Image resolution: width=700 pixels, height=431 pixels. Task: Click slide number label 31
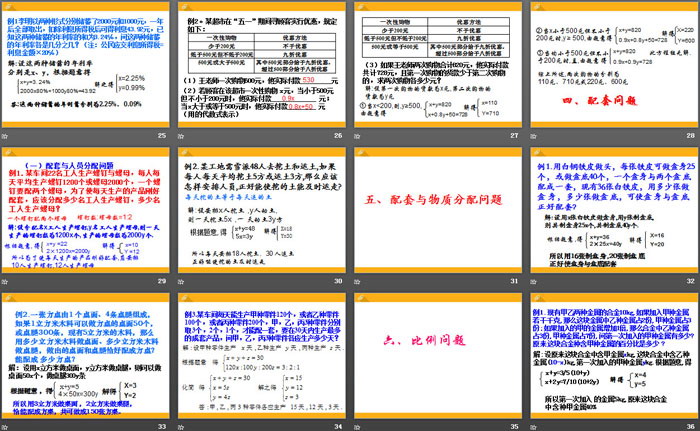coord(514,281)
